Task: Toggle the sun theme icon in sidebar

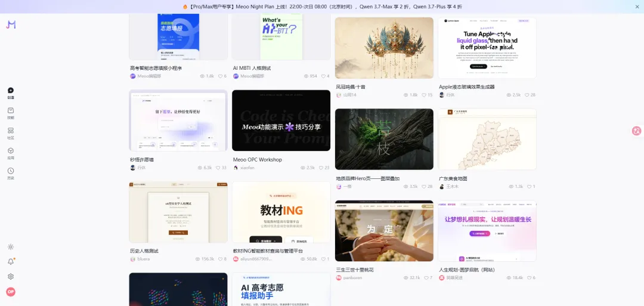Action: point(11,247)
